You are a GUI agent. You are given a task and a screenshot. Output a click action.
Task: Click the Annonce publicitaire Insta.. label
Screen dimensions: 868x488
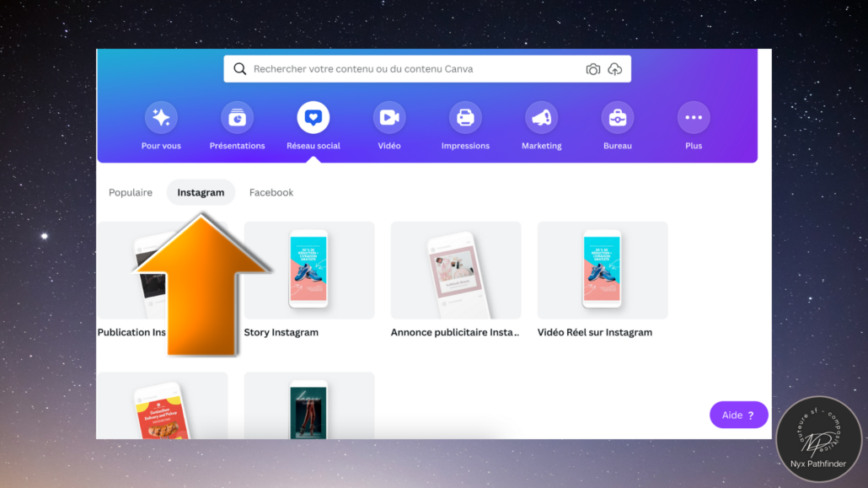455,332
